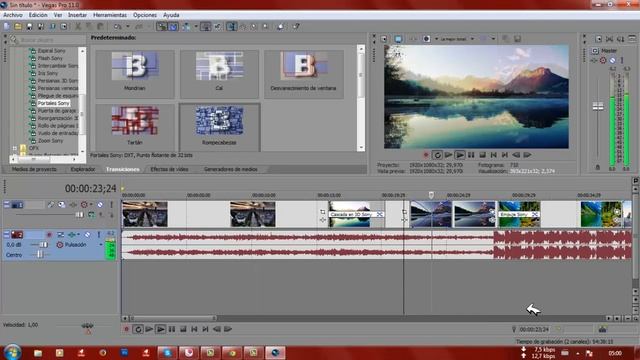Viewport: 640px width, 360px height.
Task: Click Cascada en 3D Sony transition label
Action: pyautogui.click(x=351, y=214)
